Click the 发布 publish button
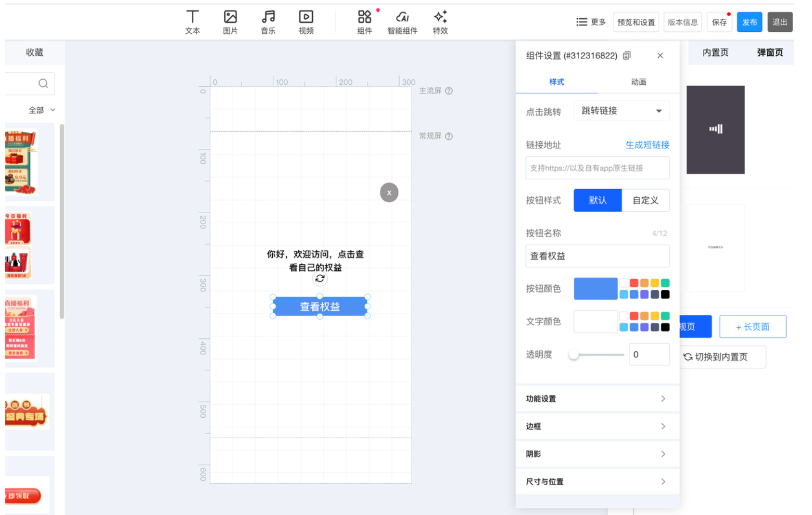The width and height of the screenshot is (812, 515). (x=749, y=22)
